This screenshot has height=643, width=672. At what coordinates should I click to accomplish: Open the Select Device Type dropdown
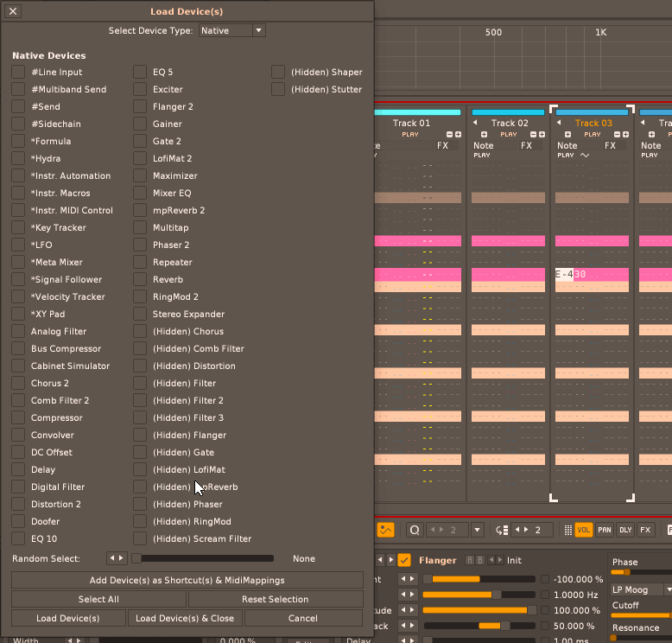(231, 30)
